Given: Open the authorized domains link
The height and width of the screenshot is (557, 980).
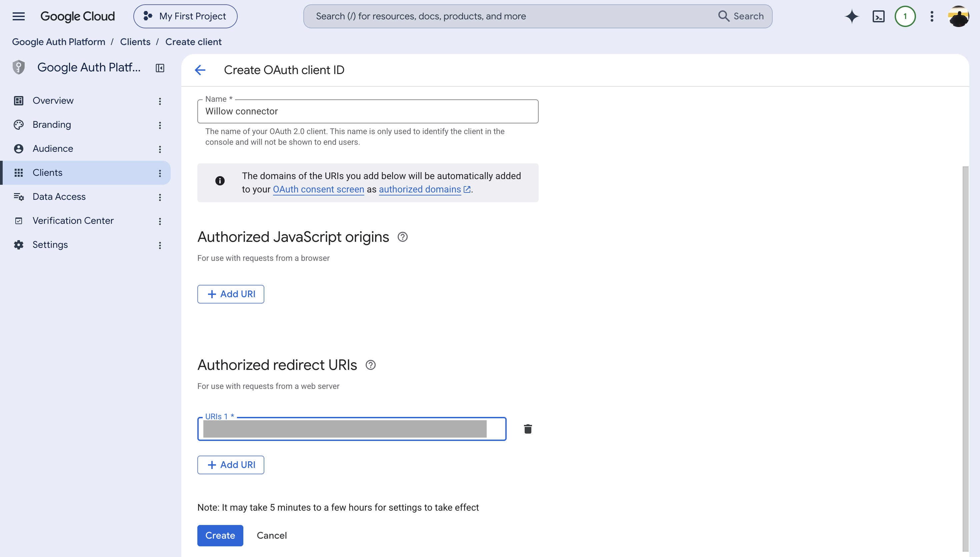Looking at the screenshot, I should point(420,189).
